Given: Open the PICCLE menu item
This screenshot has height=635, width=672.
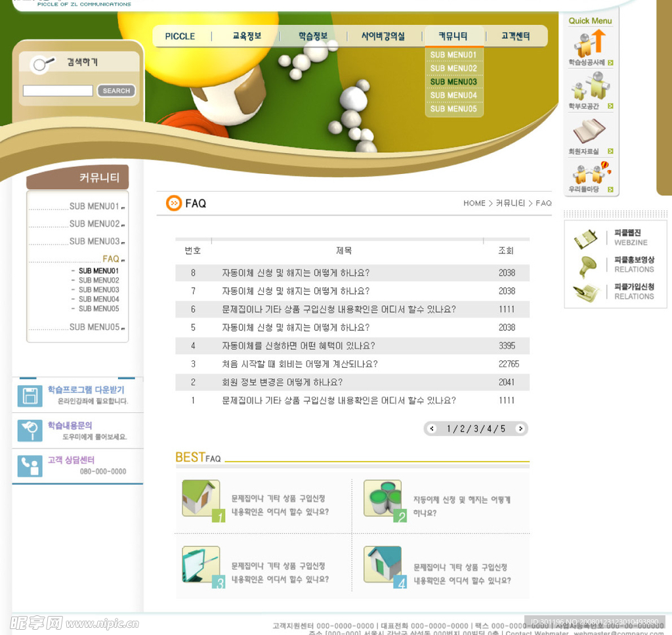Looking at the screenshot, I should tap(180, 36).
